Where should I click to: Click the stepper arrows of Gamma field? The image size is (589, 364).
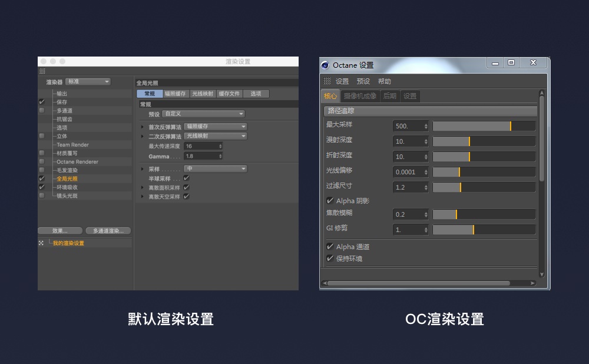(220, 156)
